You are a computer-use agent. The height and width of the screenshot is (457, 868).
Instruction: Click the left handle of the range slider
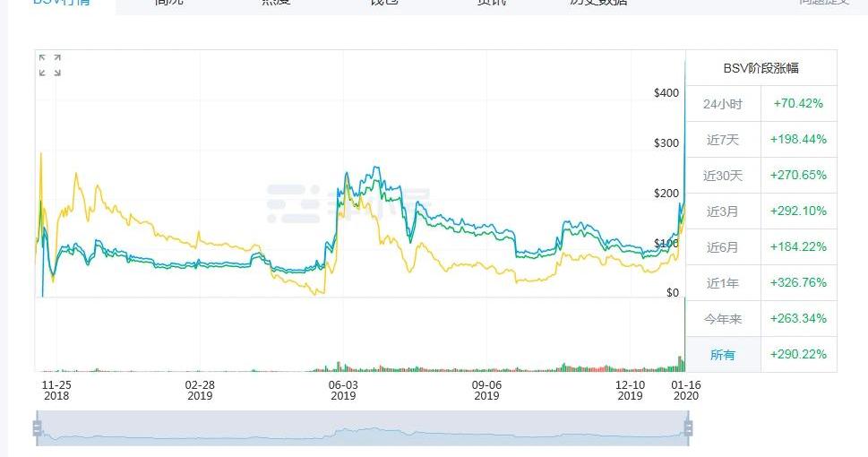click(x=38, y=428)
